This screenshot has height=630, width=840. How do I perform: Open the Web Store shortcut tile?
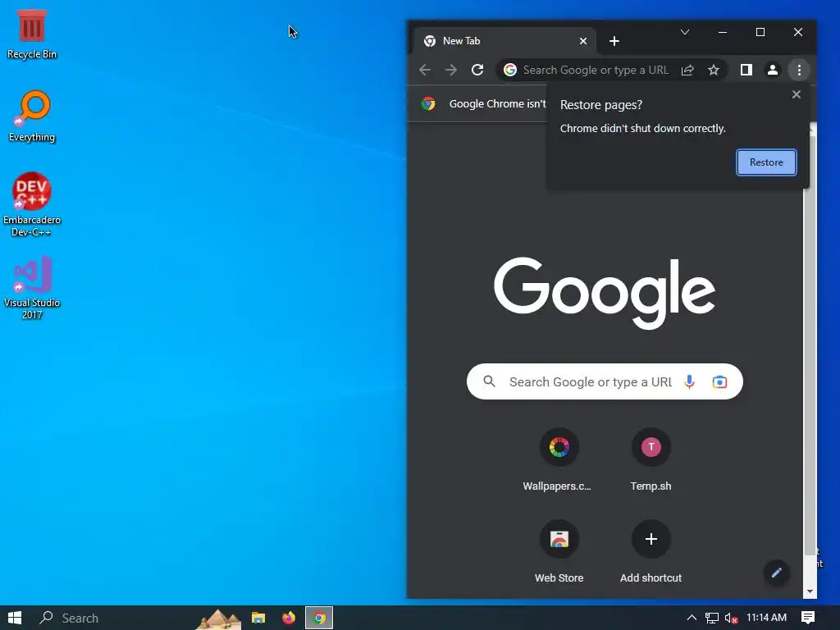559,552
